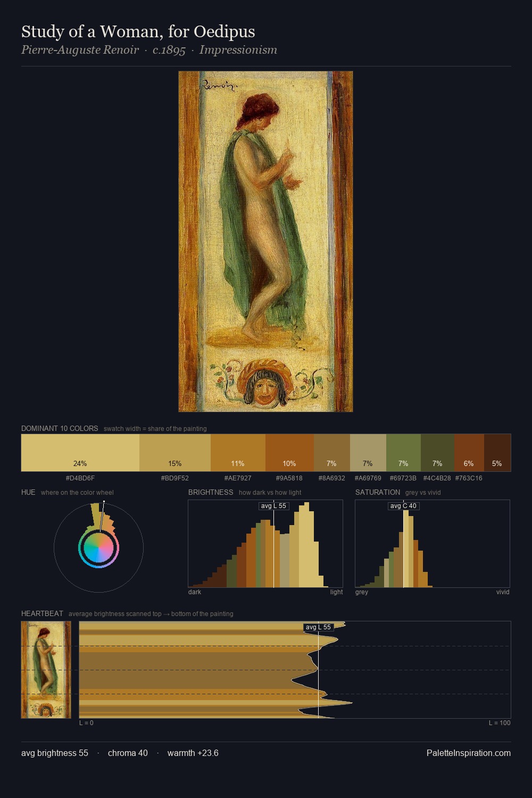Click the heartbeat scan description caption
532x798 pixels.
pos(151,614)
